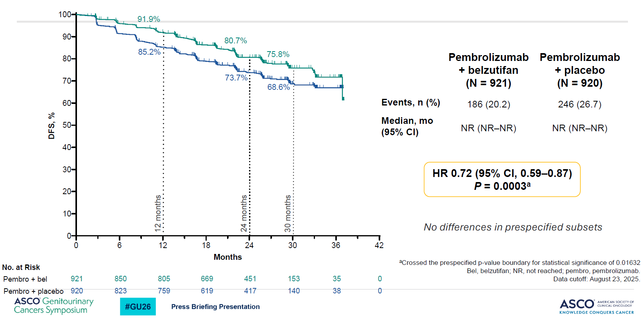
Task: Click the 68.6% data label
Action: pyautogui.click(x=278, y=87)
